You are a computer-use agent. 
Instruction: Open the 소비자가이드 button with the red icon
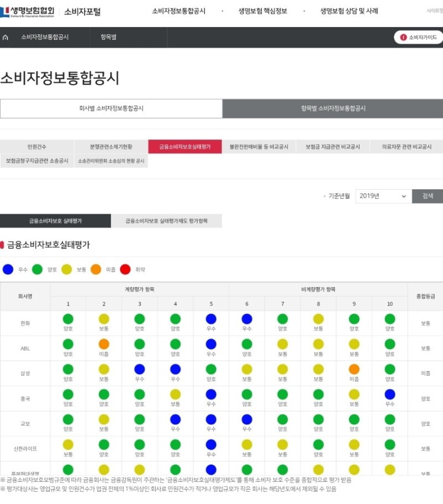point(418,37)
